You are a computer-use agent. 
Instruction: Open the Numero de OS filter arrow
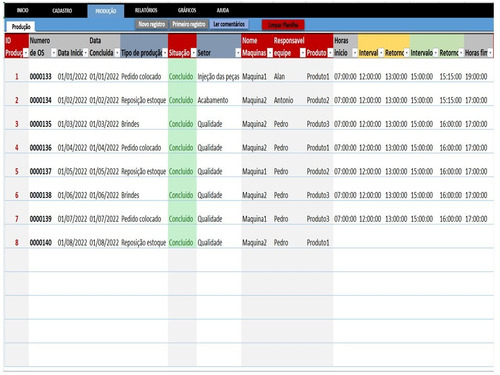coord(53,53)
